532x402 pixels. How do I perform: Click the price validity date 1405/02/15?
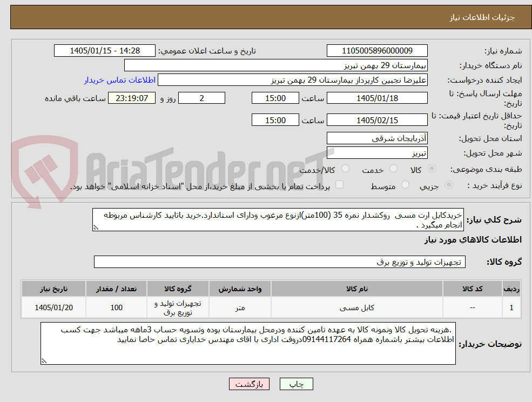(x=377, y=120)
